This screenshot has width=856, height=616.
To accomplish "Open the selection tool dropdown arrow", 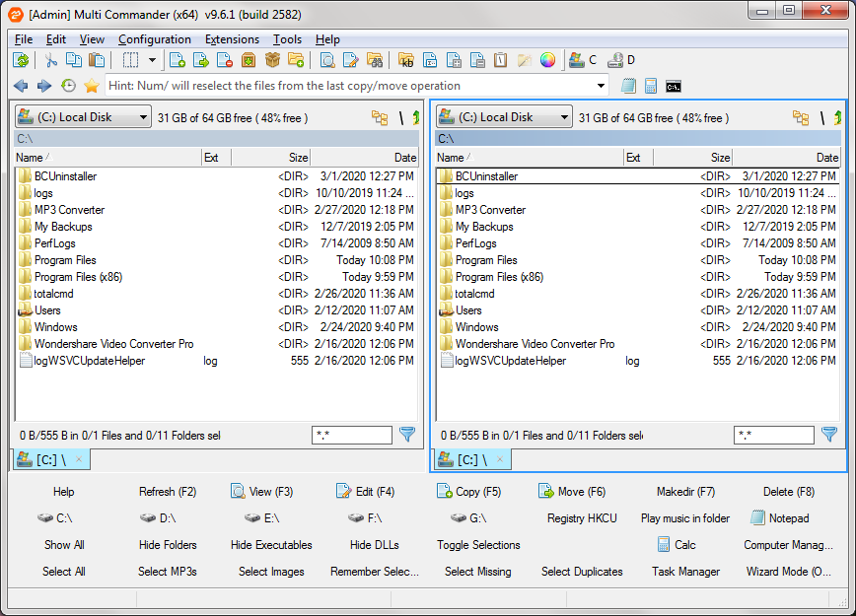I will click(152, 60).
